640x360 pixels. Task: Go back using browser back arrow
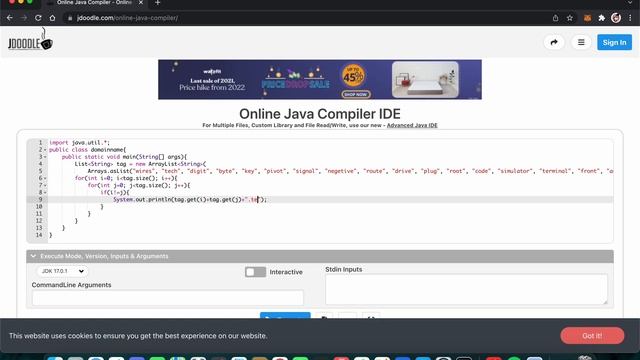tap(9, 18)
